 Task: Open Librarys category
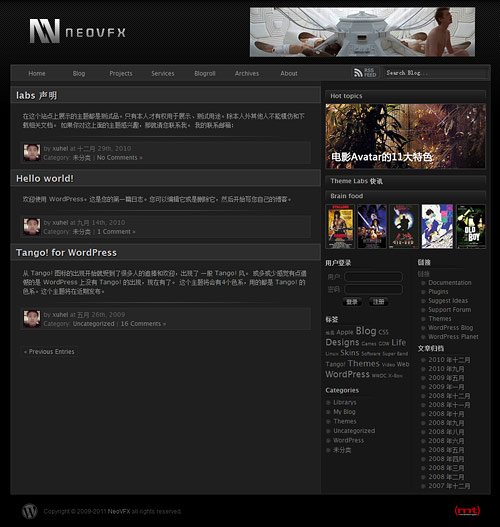tap(345, 402)
